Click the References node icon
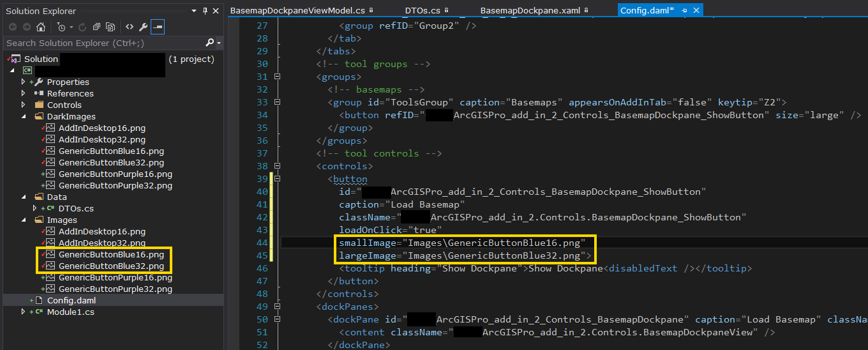The width and height of the screenshot is (868, 350). click(x=39, y=93)
